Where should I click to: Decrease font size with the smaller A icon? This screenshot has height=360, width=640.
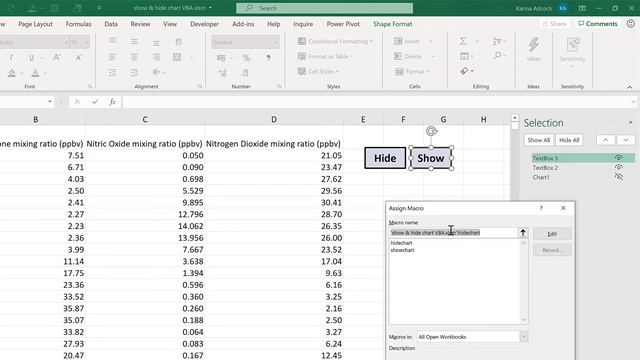(x=78, y=58)
